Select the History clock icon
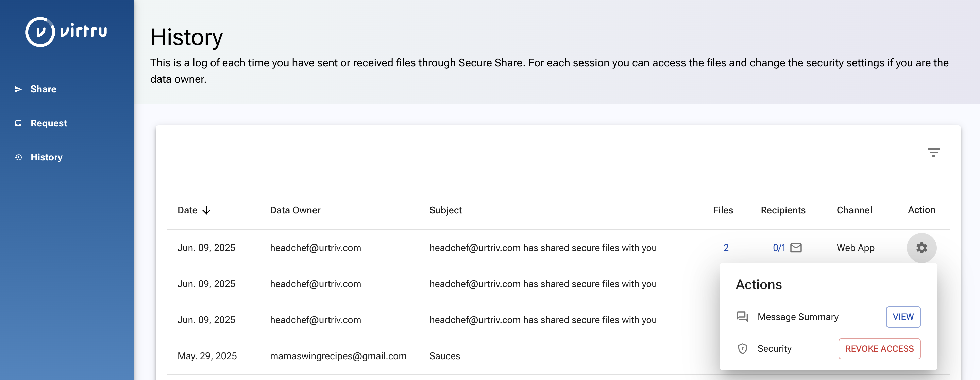980x380 pixels. coord(18,157)
